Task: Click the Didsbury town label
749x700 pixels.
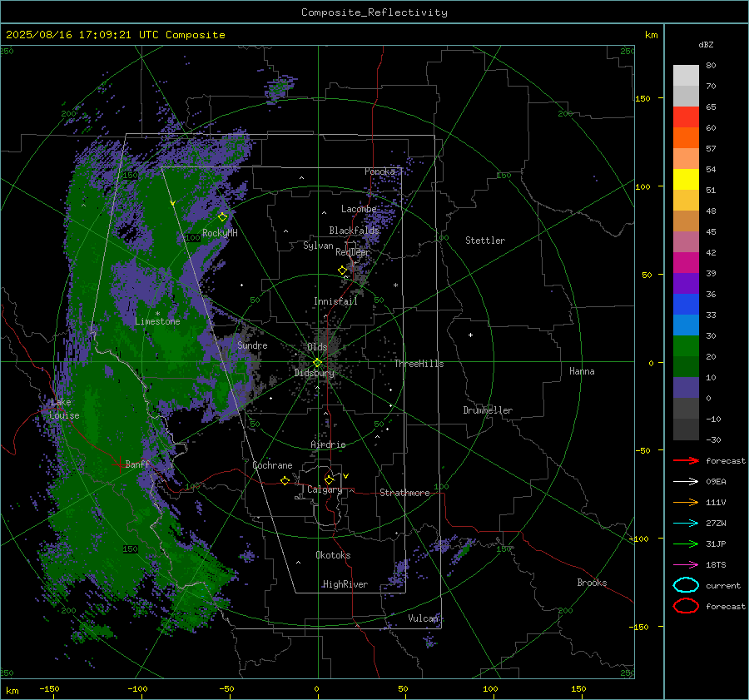Action: (x=314, y=373)
